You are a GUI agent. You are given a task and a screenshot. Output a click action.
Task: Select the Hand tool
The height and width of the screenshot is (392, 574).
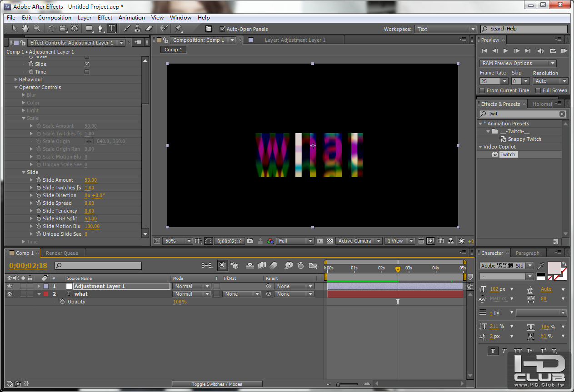pos(25,29)
